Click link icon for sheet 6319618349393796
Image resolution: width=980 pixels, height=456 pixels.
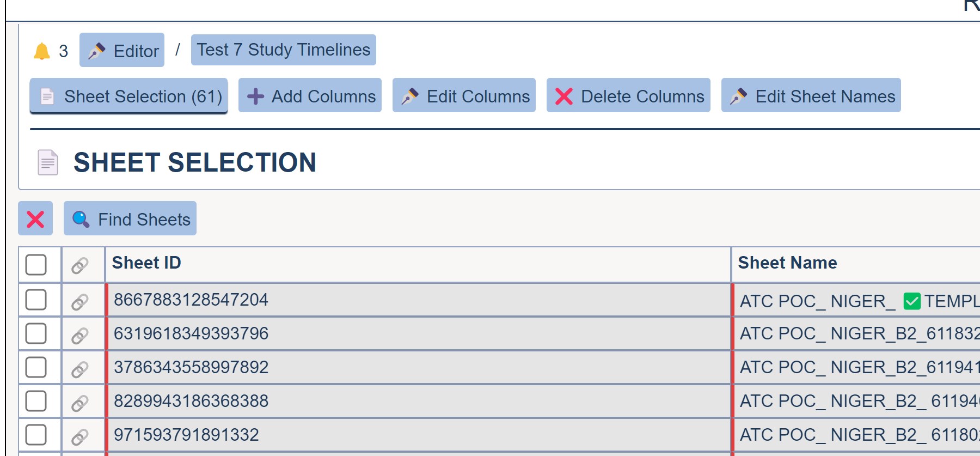80,335
